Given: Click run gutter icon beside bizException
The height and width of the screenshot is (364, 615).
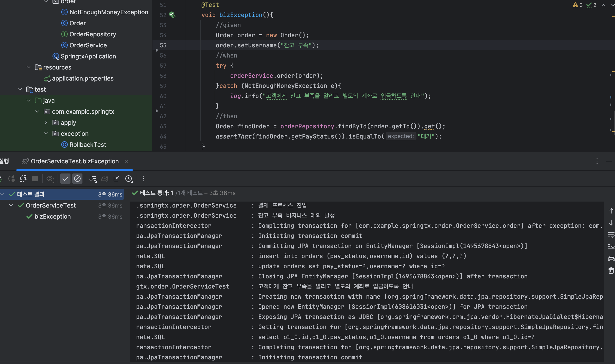Looking at the screenshot, I should coord(172,15).
